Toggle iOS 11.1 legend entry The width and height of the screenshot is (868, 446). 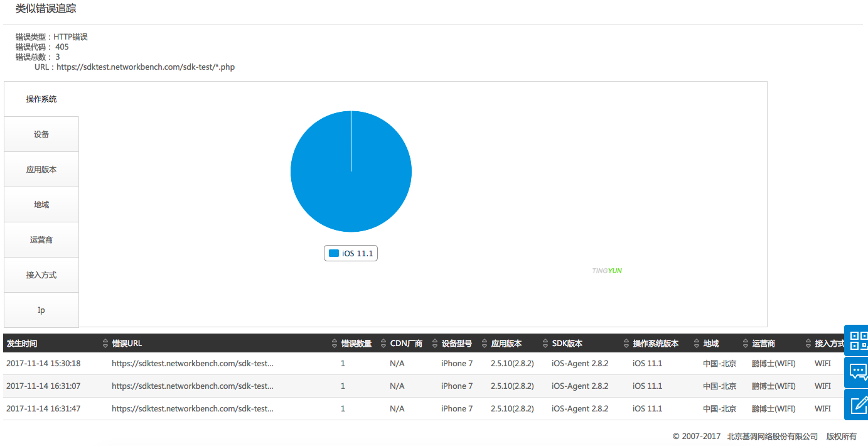[351, 253]
